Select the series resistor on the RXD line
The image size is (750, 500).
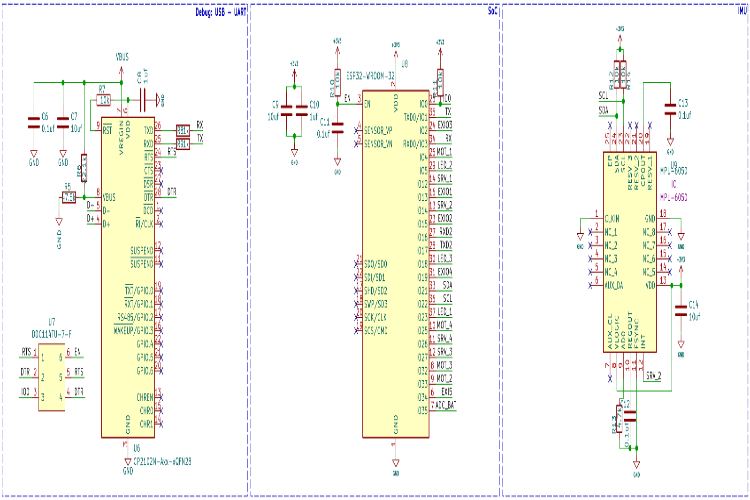(183, 143)
